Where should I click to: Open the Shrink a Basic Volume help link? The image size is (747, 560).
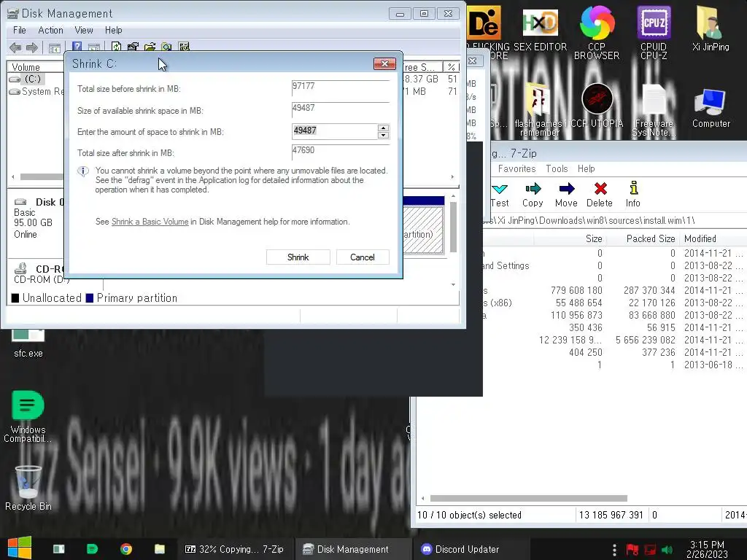point(150,222)
